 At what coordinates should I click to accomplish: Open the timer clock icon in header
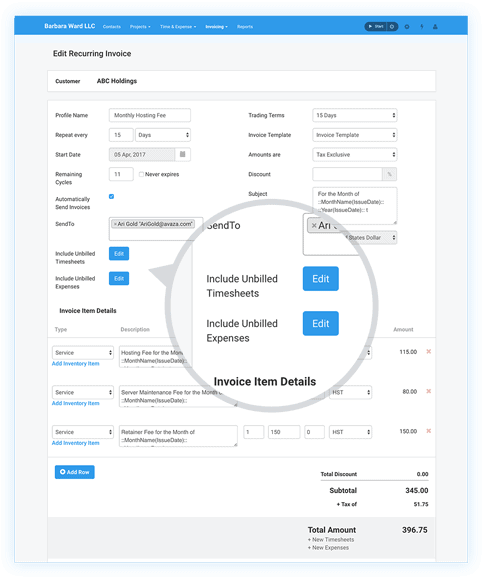click(x=392, y=27)
